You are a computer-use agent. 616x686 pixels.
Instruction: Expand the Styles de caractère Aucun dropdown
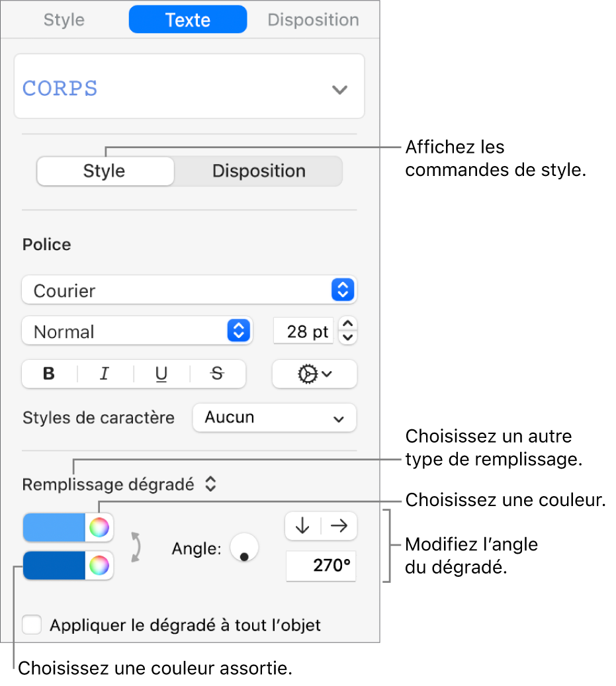(274, 417)
